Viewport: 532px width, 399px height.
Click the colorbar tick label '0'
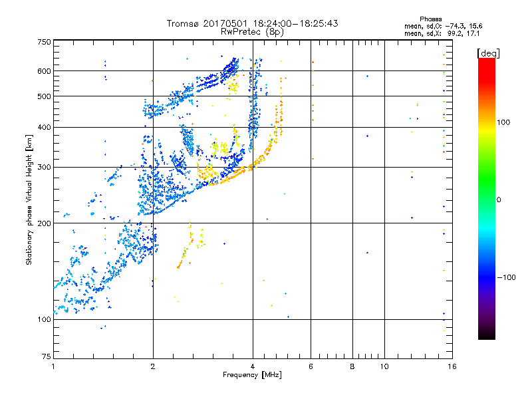pos(498,200)
